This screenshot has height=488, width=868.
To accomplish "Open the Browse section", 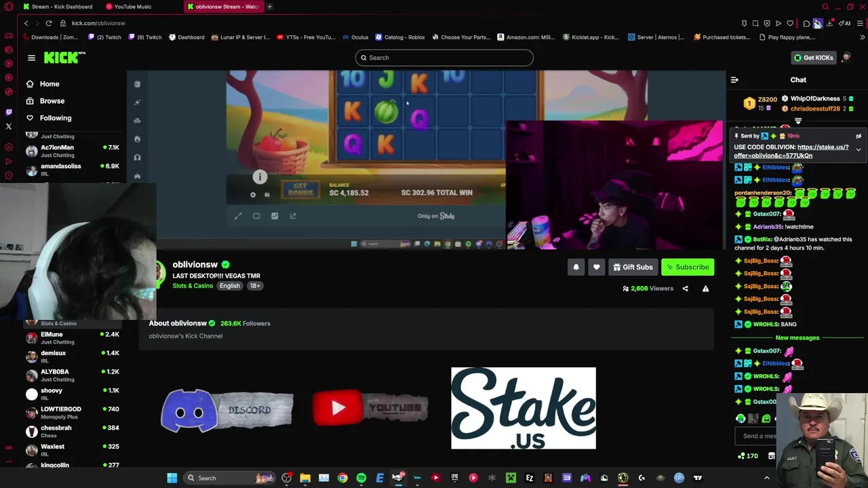I will (45, 101).
